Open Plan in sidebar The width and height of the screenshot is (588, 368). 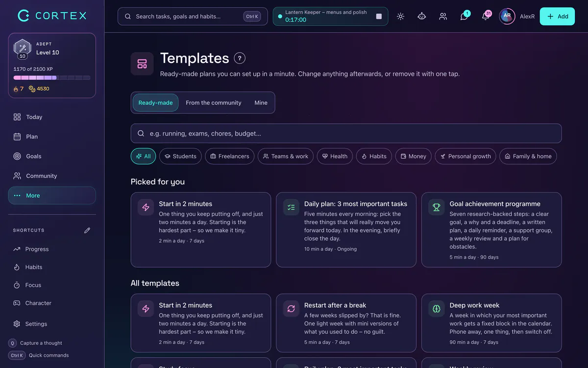52,136
